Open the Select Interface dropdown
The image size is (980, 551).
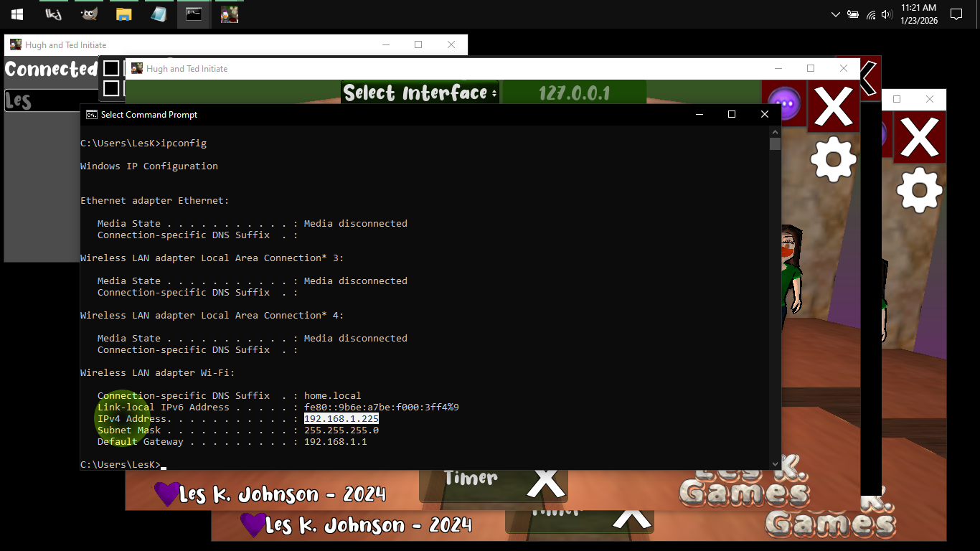coord(420,93)
